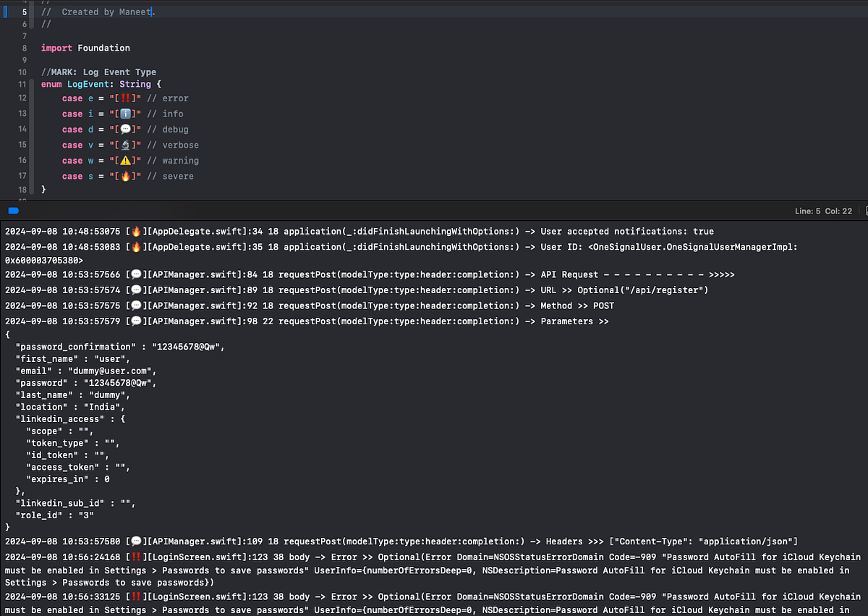
Task: Toggle the breakpoint on line 5
Action: [6, 12]
